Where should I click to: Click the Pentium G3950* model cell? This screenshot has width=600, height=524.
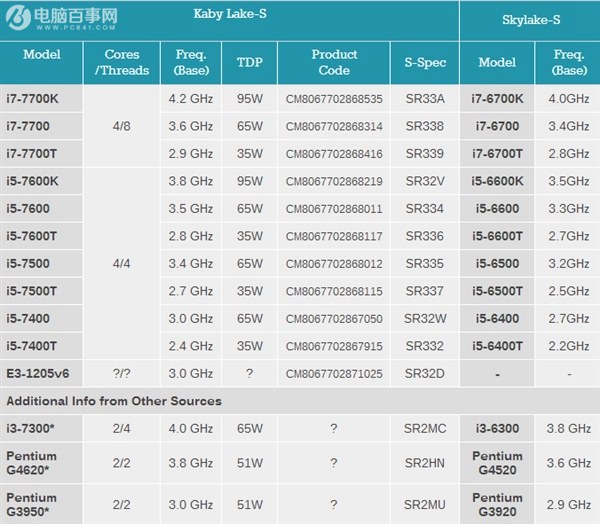[x=41, y=504]
